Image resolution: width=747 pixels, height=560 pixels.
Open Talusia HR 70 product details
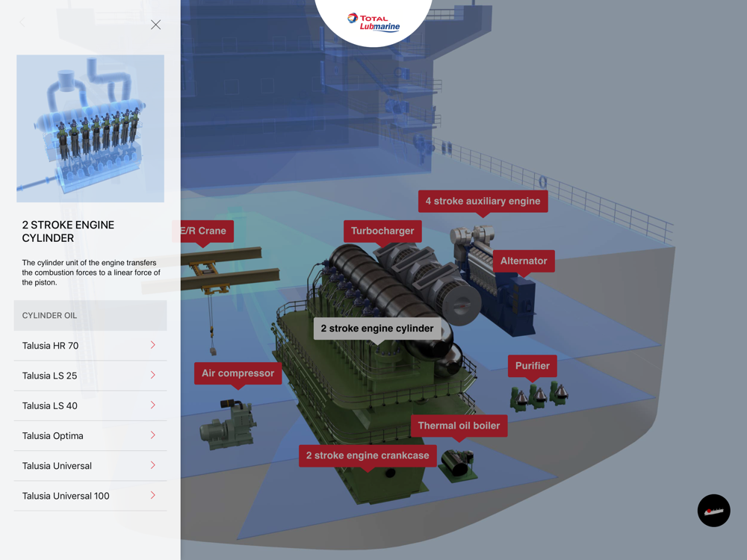[90, 345]
